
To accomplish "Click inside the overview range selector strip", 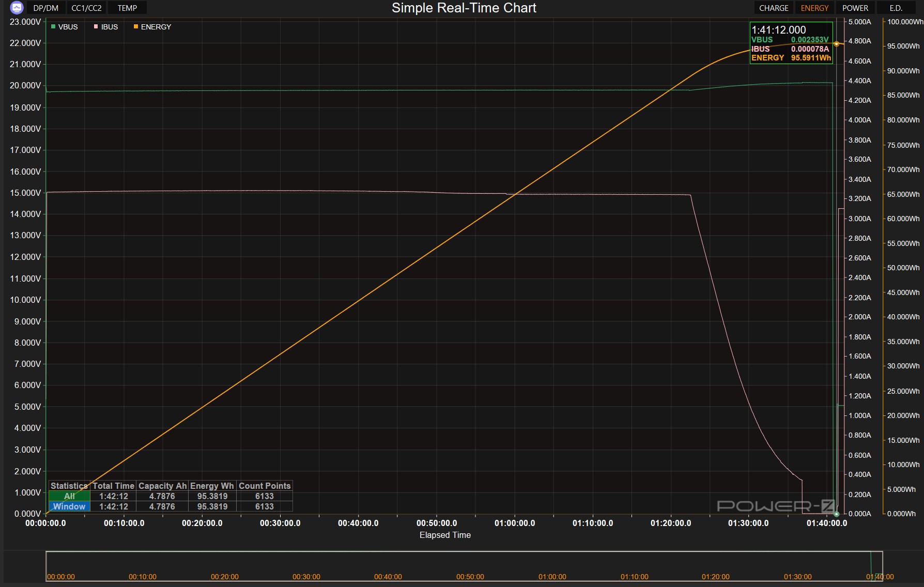I will click(464, 566).
